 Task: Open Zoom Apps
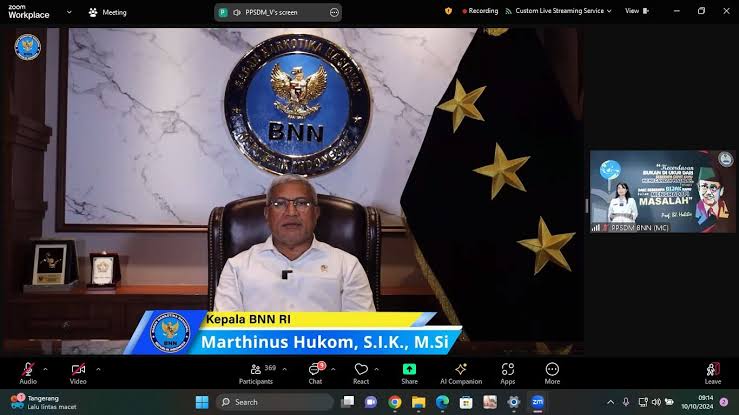click(x=508, y=374)
